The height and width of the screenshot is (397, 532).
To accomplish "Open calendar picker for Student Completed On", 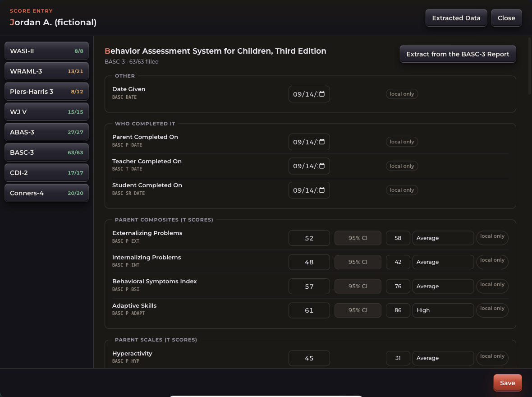I will 322,190.
